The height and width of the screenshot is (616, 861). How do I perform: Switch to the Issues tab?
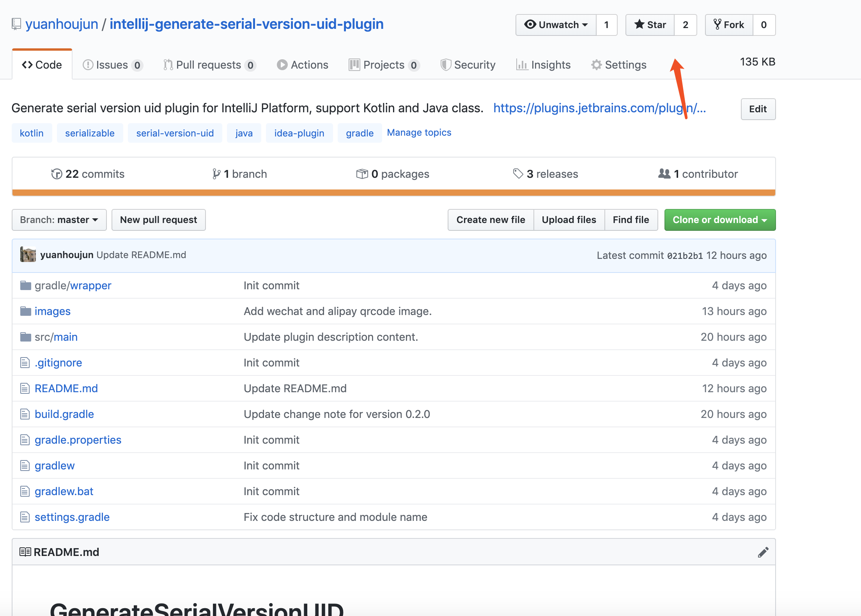[x=112, y=65]
